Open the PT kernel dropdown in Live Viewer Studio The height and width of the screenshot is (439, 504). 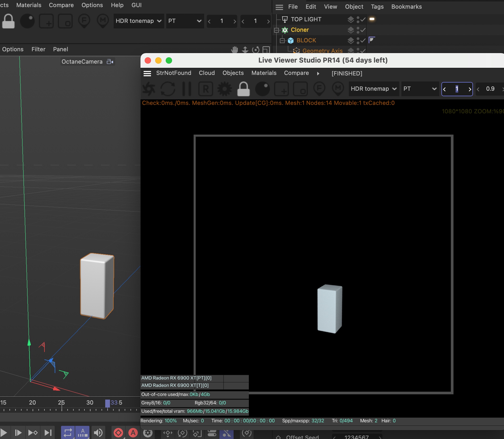tap(420, 89)
